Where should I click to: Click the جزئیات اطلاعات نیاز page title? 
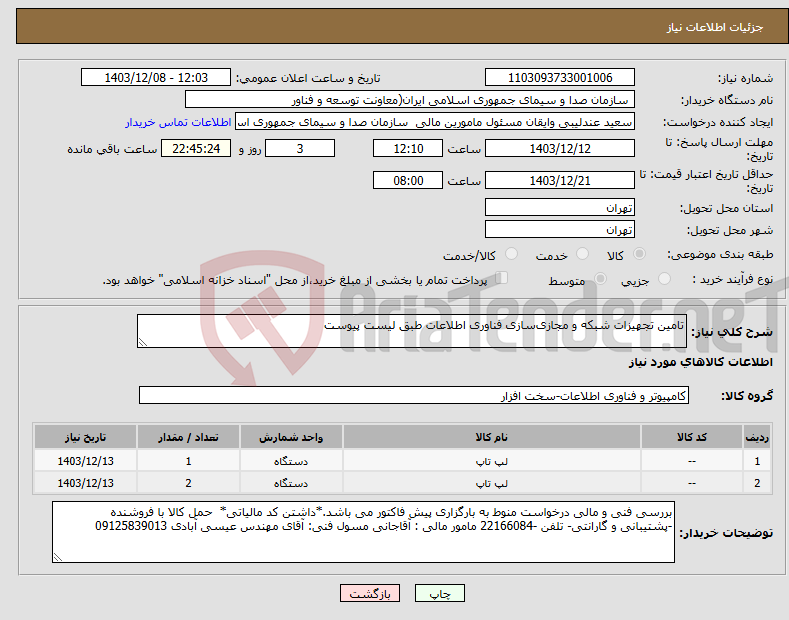(715, 27)
